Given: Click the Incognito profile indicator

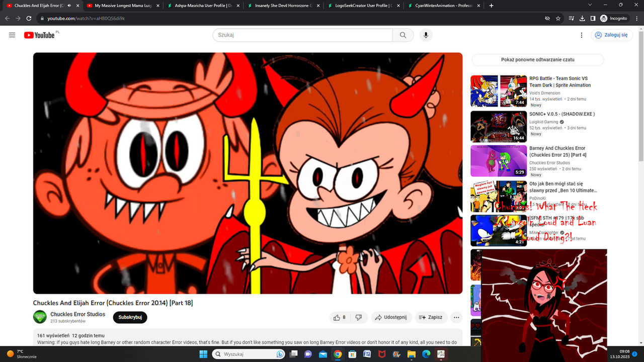Looking at the screenshot, I should click(x=613, y=18).
